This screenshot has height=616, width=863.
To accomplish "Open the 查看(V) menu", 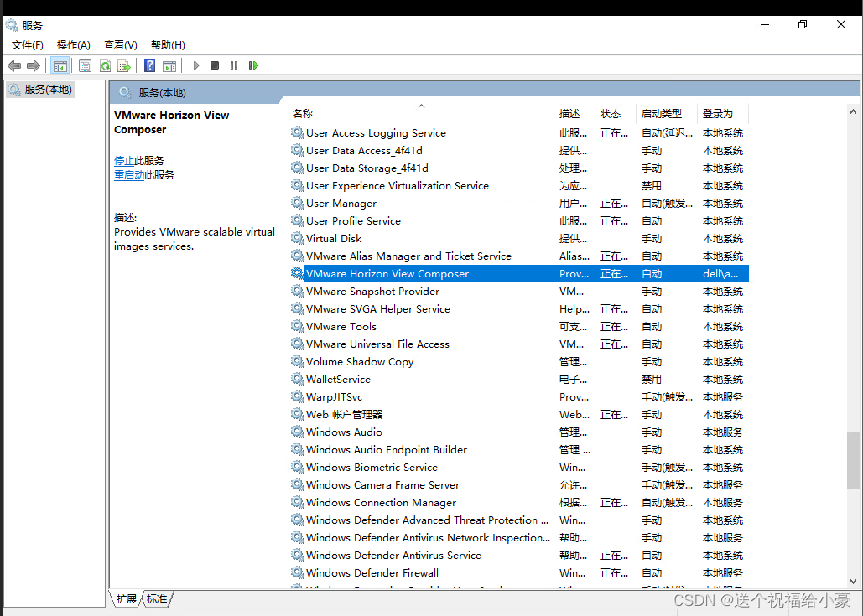I will tap(121, 45).
